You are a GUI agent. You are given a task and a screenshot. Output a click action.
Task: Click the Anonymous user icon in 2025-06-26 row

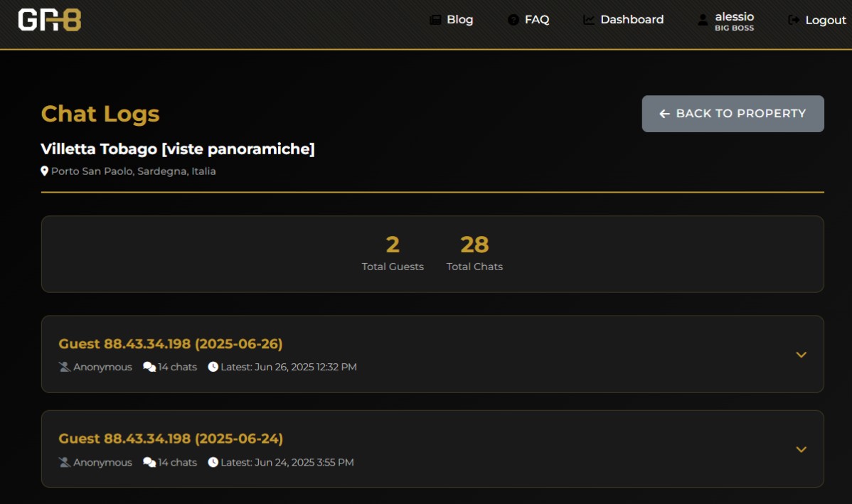pyautogui.click(x=65, y=368)
